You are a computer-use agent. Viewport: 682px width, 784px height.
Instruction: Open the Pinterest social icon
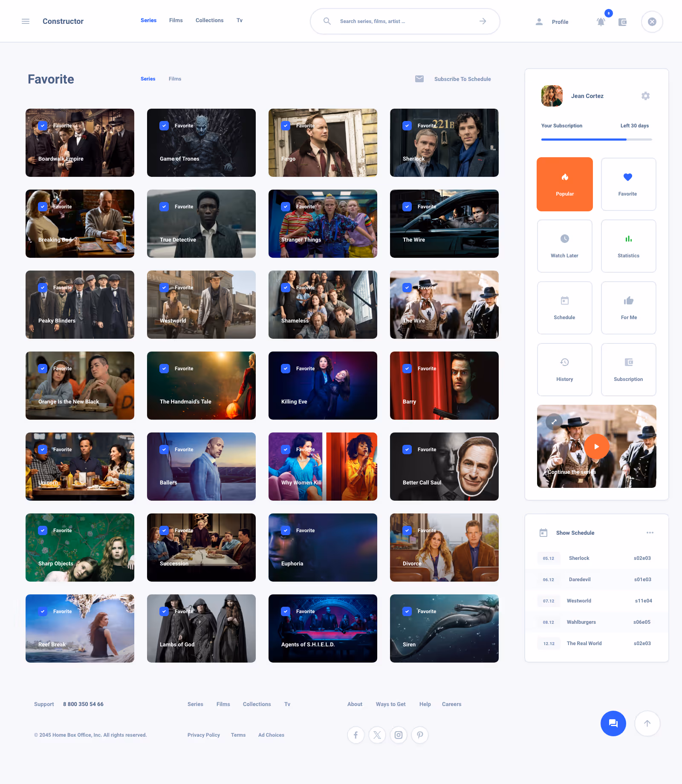pyautogui.click(x=420, y=735)
